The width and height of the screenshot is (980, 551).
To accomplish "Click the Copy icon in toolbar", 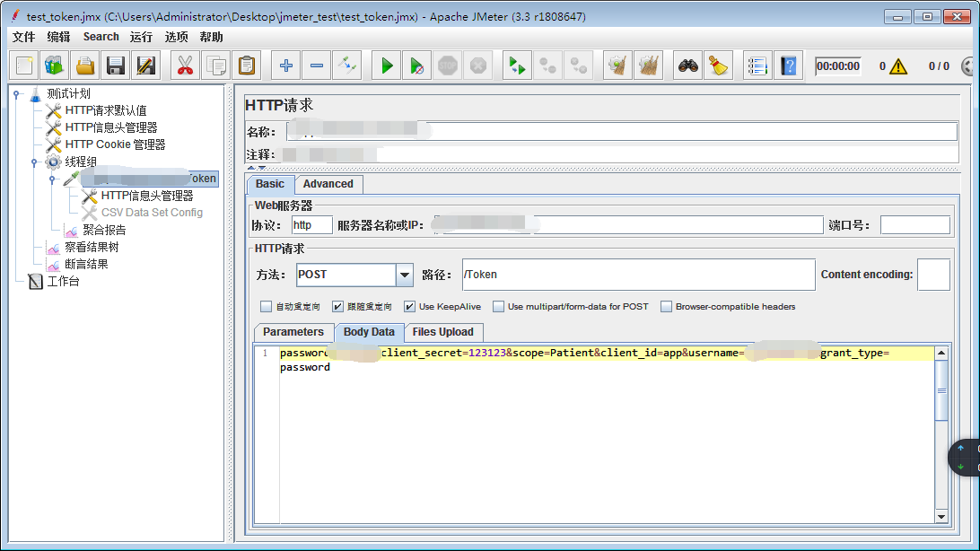I will coord(216,66).
